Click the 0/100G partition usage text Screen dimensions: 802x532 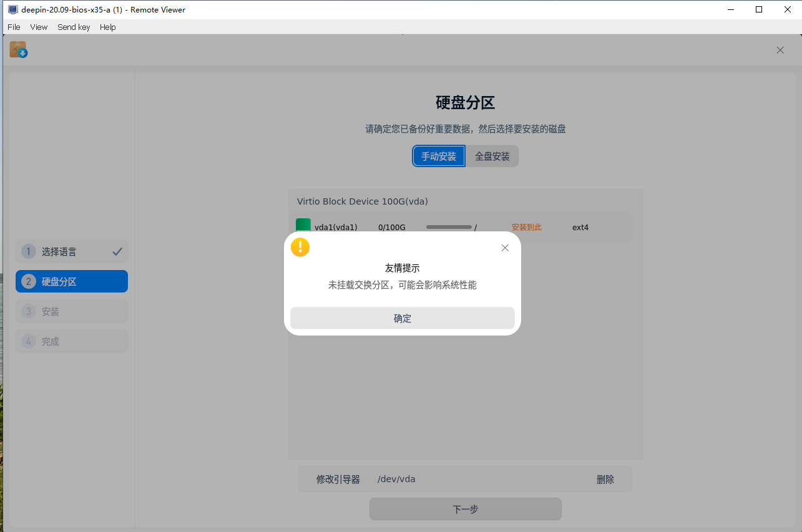(392, 227)
